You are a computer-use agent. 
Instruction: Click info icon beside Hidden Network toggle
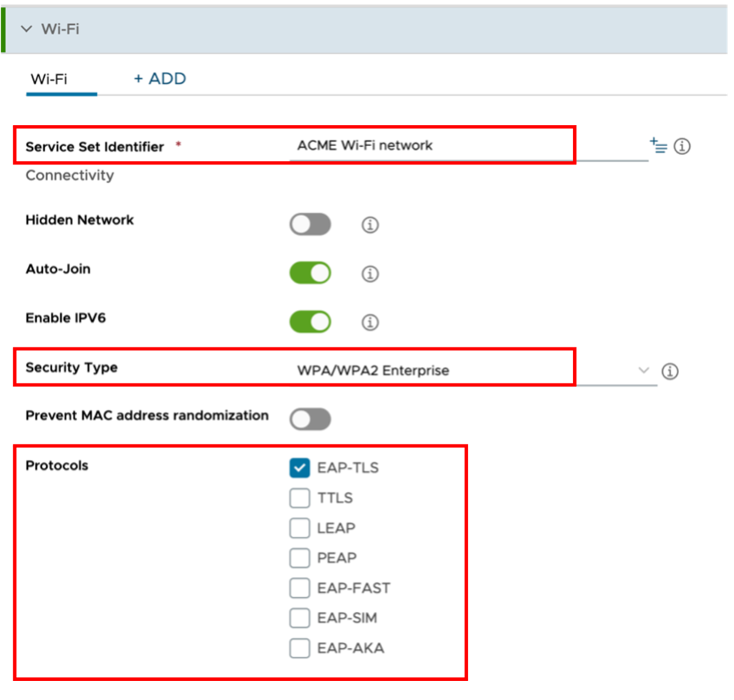pyautogui.click(x=370, y=225)
